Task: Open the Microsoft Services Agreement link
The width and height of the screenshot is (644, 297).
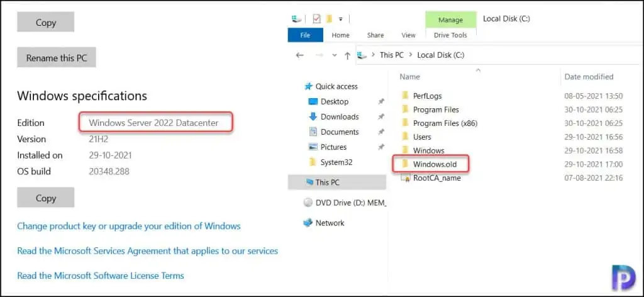Action: (x=147, y=250)
